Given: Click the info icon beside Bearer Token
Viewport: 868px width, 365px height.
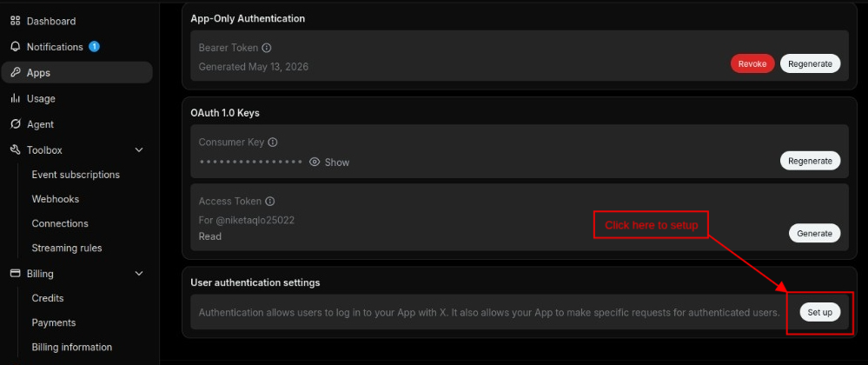Looking at the screenshot, I should pyautogui.click(x=266, y=48).
